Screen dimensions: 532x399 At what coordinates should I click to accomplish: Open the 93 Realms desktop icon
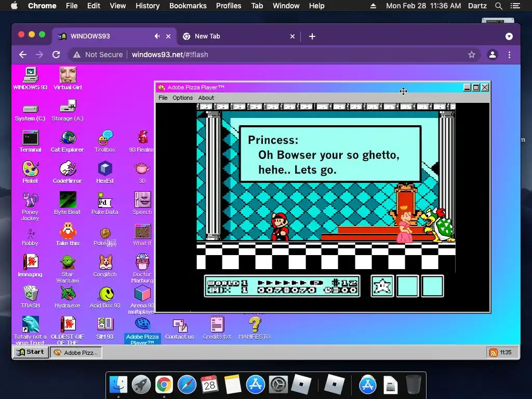(142, 141)
